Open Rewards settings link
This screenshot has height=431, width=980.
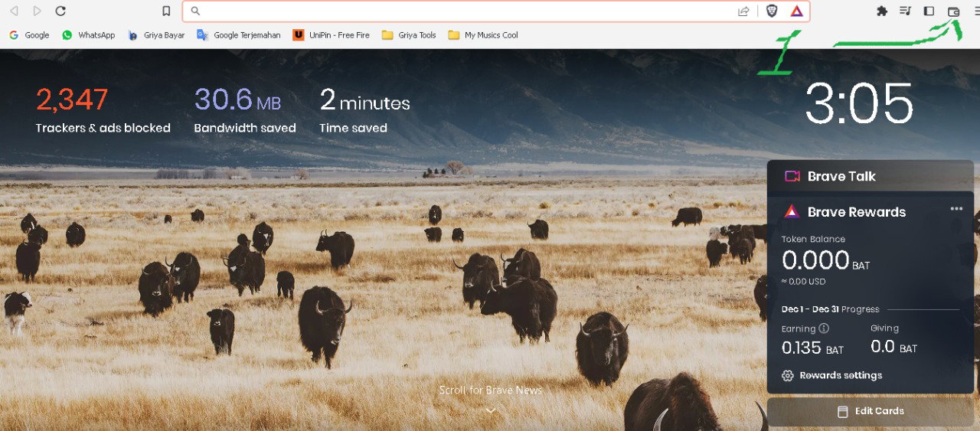(x=841, y=376)
